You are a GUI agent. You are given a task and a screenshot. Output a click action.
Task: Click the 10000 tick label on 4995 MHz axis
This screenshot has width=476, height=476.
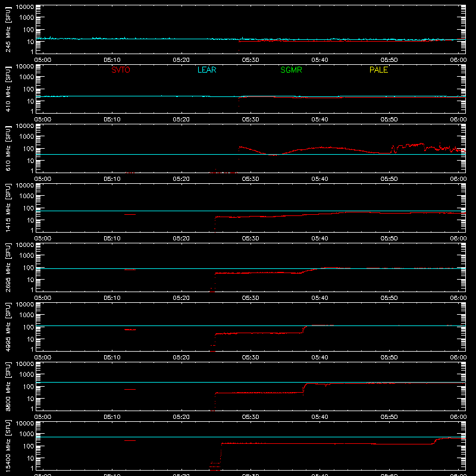[x=25, y=305]
